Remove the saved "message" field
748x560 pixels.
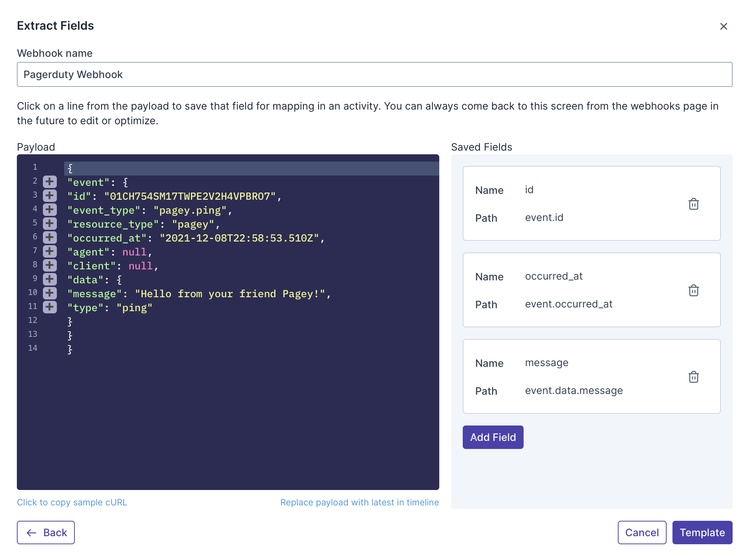pyautogui.click(x=693, y=377)
